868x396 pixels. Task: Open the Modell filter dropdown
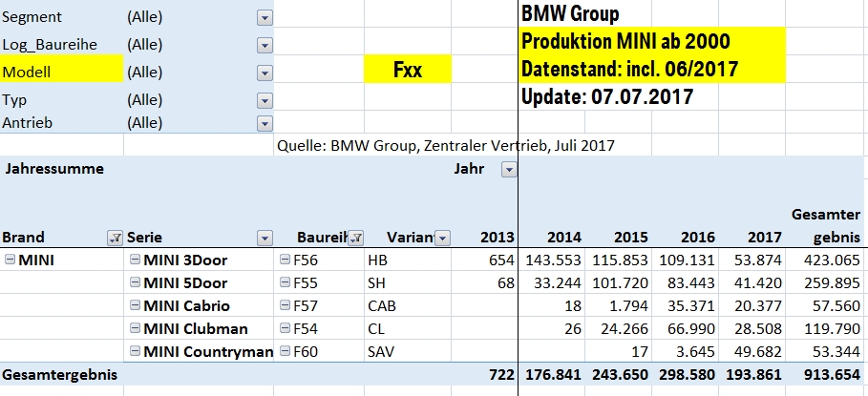(265, 73)
